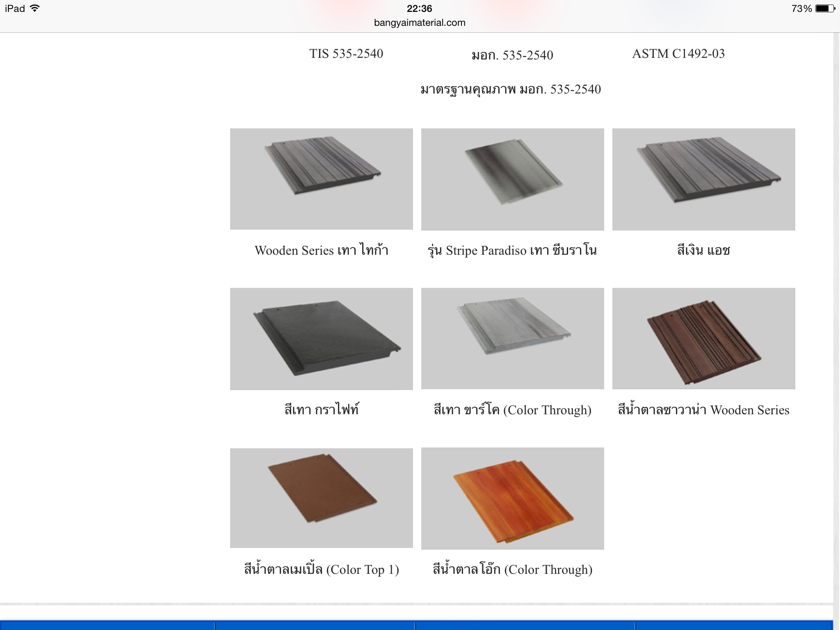
Task: Click the สีเงิน แอช caption
Action: tap(703, 250)
